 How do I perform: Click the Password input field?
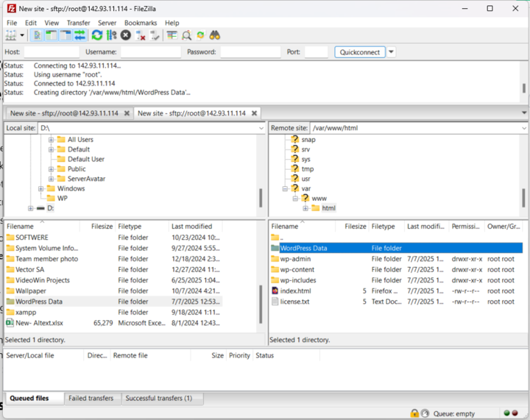point(250,52)
